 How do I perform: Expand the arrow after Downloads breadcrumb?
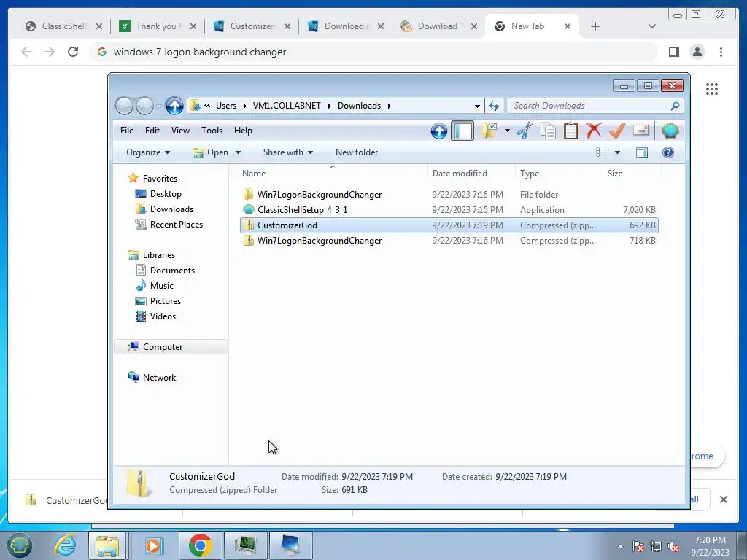[x=390, y=106]
